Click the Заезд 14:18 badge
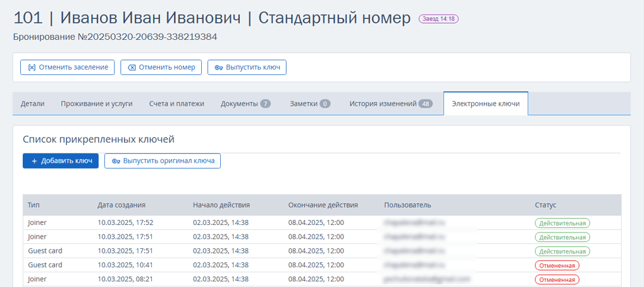This screenshot has height=287, width=644. click(x=438, y=18)
